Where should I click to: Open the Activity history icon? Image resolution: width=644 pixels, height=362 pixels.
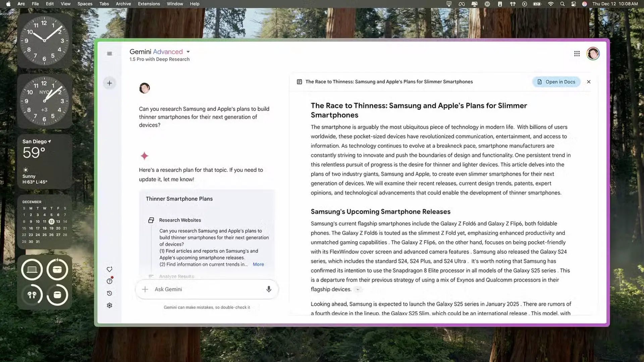109,293
